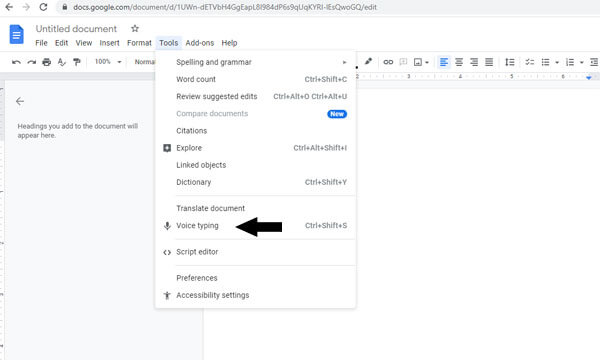Image resolution: width=600 pixels, height=360 pixels.
Task: Click the Line spacing icon
Action: click(510, 62)
